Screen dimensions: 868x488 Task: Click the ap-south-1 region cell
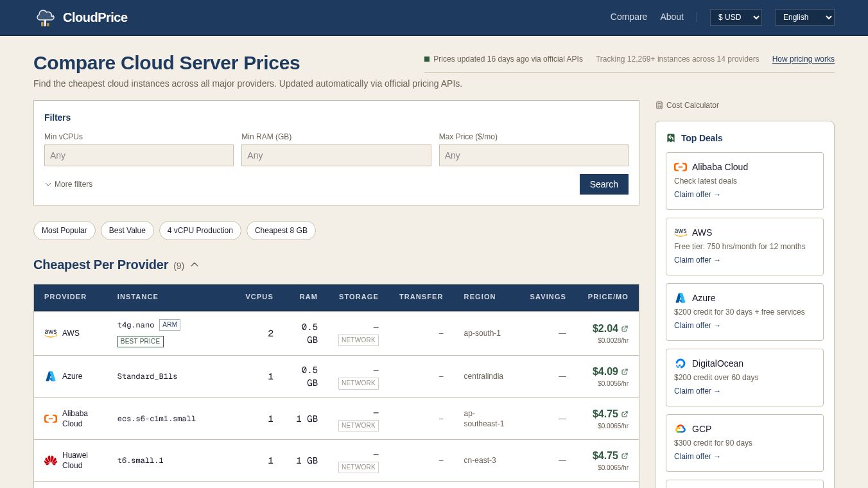[482, 333]
